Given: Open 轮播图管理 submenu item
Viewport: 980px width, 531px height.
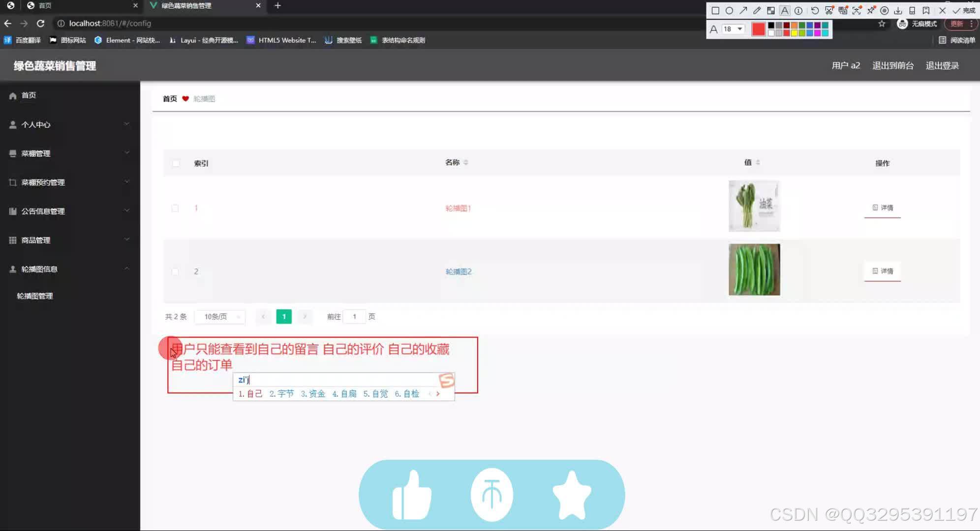Looking at the screenshot, I should point(35,296).
